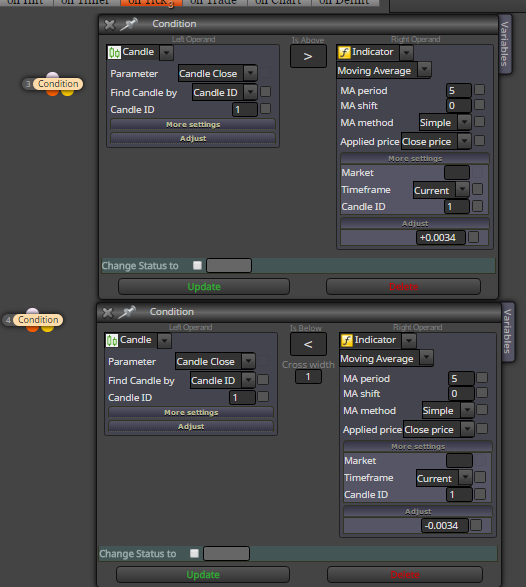This screenshot has width=526, height=587.
Task: Click the Cross width input field
Action: [x=308, y=377]
